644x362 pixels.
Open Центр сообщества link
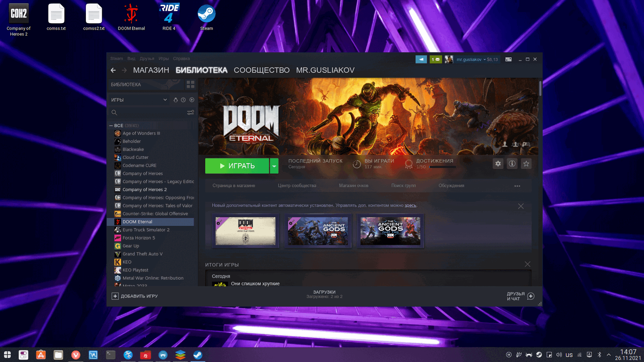297,186
